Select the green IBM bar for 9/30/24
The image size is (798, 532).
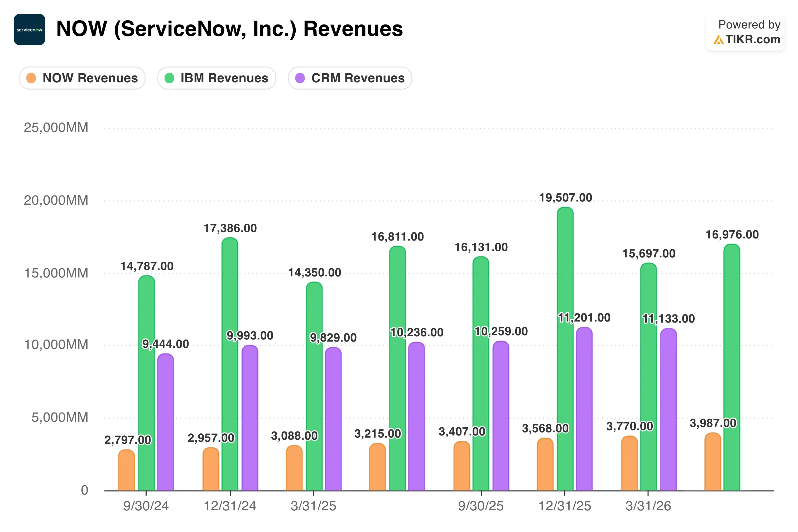(147, 383)
